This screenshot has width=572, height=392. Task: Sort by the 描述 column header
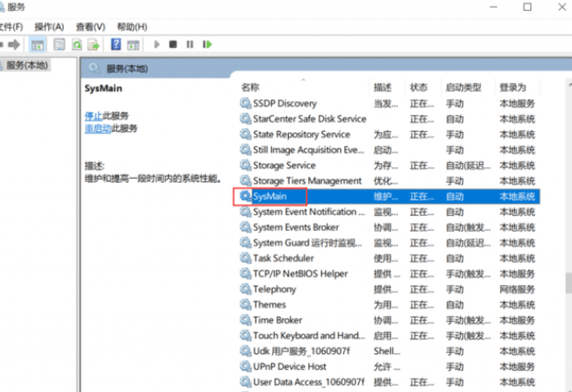pyautogui.click(x=383, y=88)
